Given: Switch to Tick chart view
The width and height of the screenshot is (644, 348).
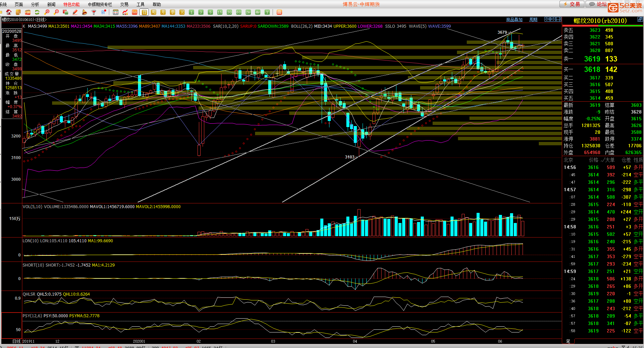Looking at the screenshot, I should 135,12.
